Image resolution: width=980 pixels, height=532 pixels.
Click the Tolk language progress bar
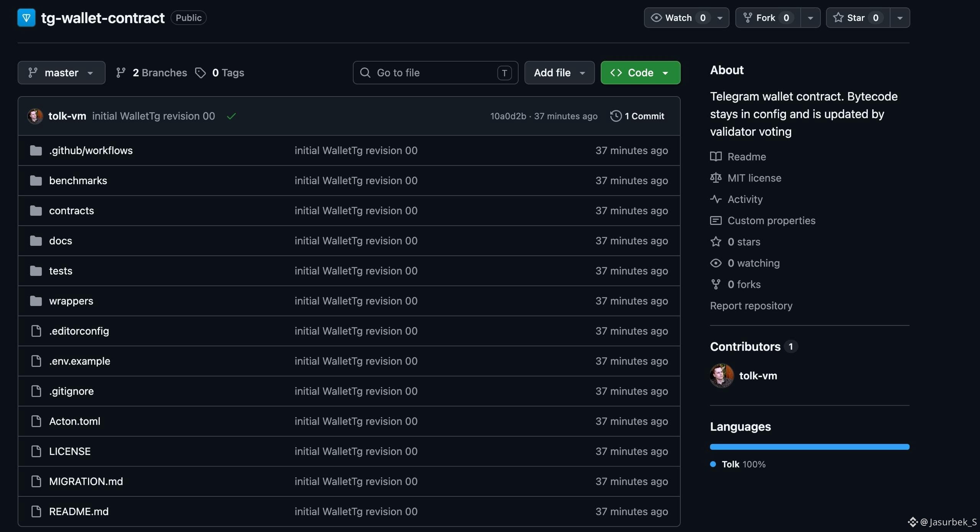(810, 447)
